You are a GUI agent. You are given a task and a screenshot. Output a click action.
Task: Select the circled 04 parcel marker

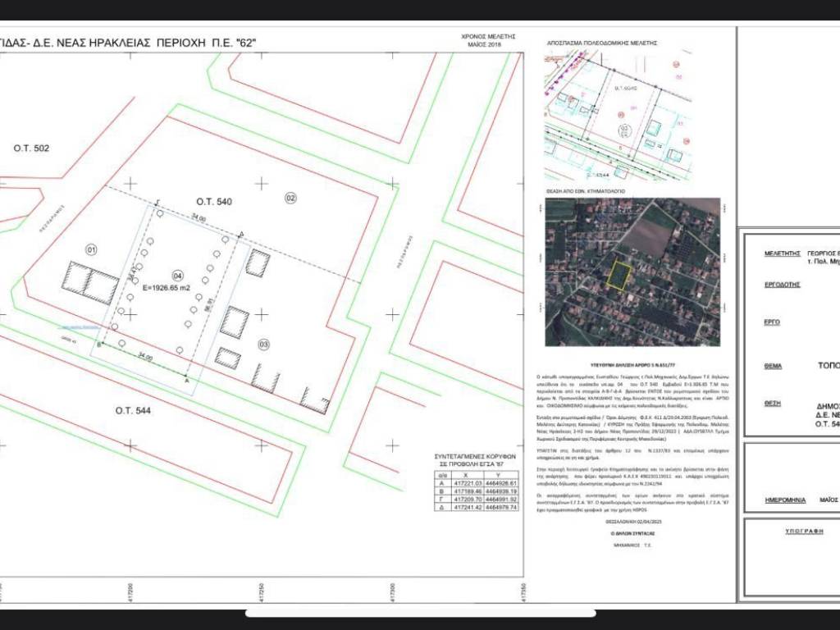[177, 275]
